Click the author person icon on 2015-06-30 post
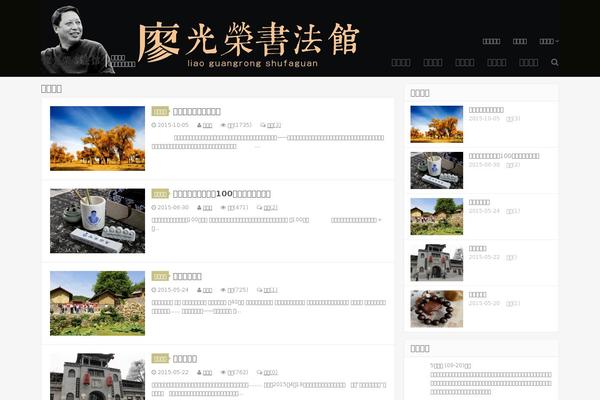 [199, 207]
